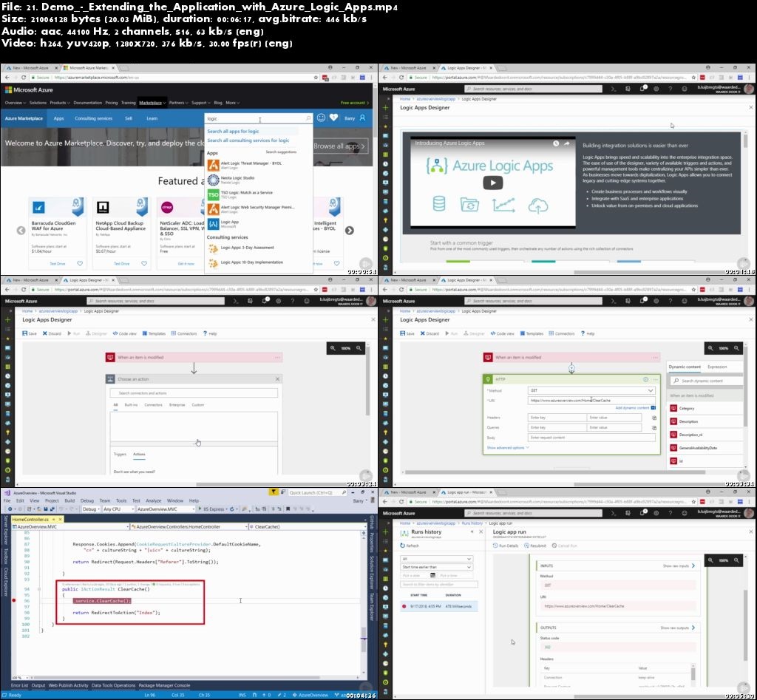
Task: Click the HTTP action info icon
Action: click(645, 379)
